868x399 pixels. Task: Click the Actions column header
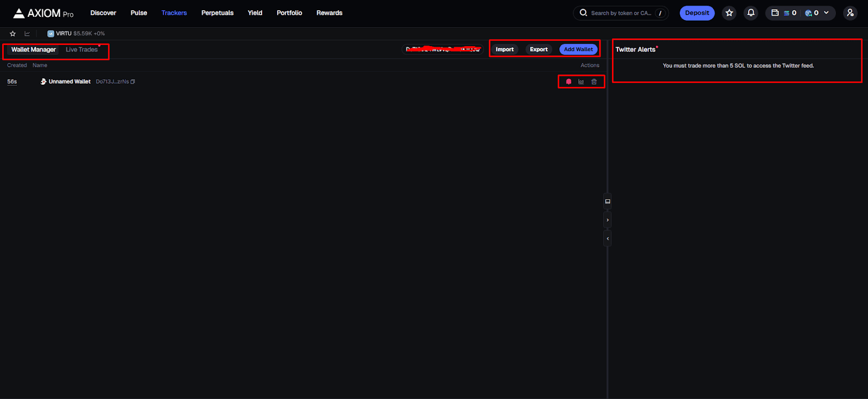pyautogui.click(x=590, y=65)
